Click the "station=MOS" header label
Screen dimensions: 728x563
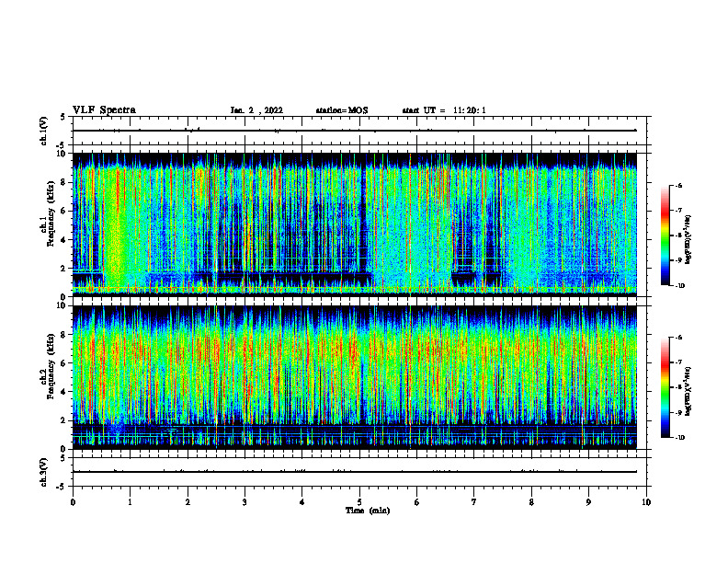tap(342, 110)
